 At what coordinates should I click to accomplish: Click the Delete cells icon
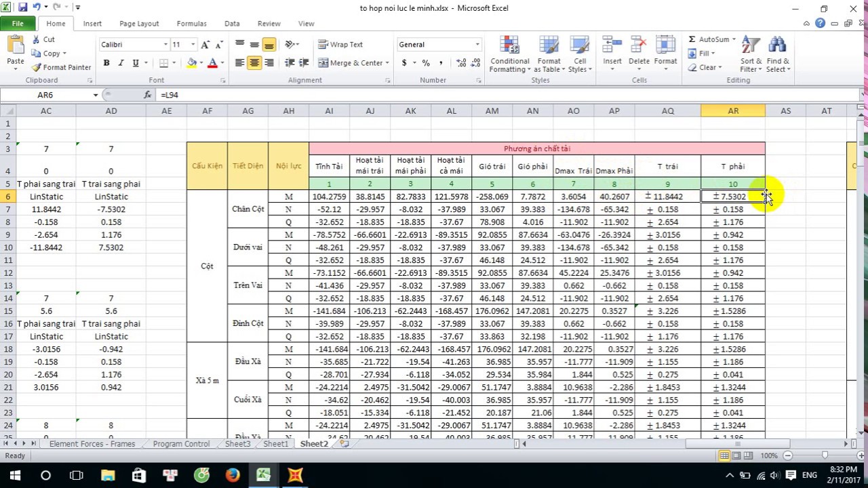639,46
